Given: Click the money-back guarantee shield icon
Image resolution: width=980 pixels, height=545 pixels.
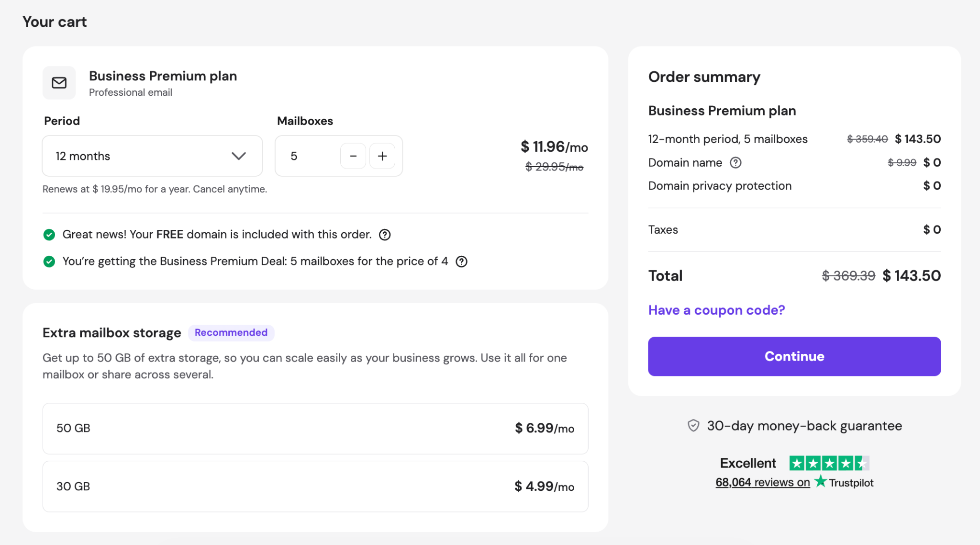Looking at the screenshot, I should tap(693, 425).
